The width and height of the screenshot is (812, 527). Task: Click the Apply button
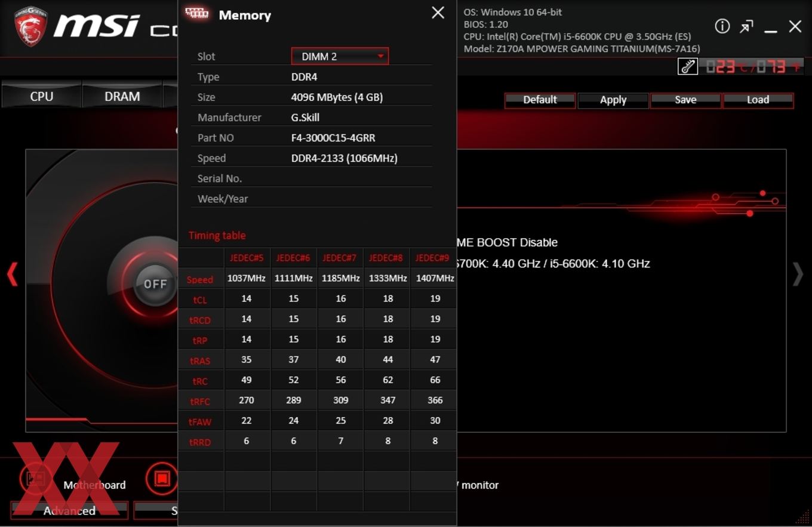coord(613,100)
